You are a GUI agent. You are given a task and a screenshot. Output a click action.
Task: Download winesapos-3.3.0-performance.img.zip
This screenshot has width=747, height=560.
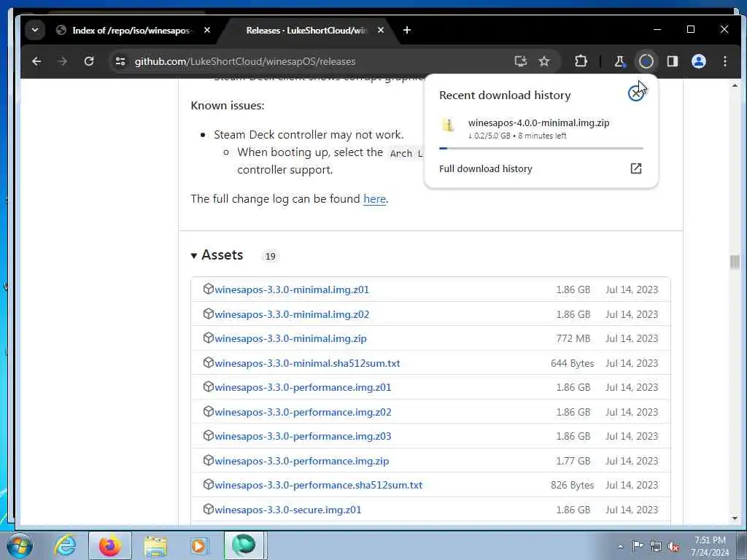click(301, 461)
